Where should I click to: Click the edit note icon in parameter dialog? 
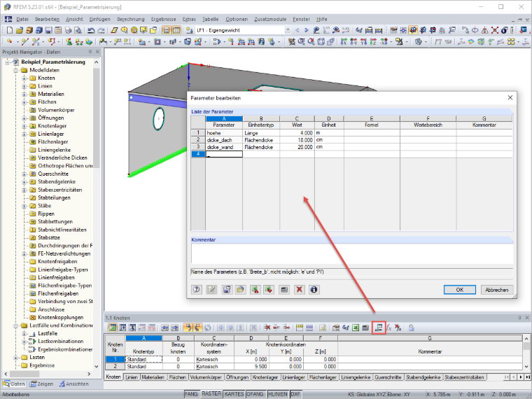coord(211,290)
